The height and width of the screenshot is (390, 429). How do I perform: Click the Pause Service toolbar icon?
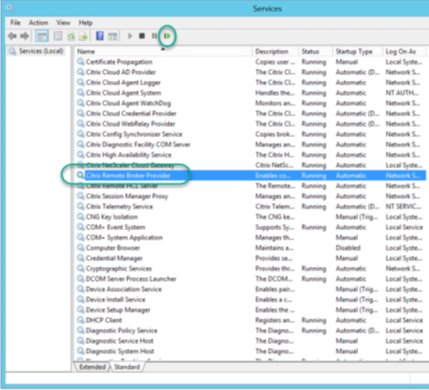pyautogui.click(x=154, y=36)
